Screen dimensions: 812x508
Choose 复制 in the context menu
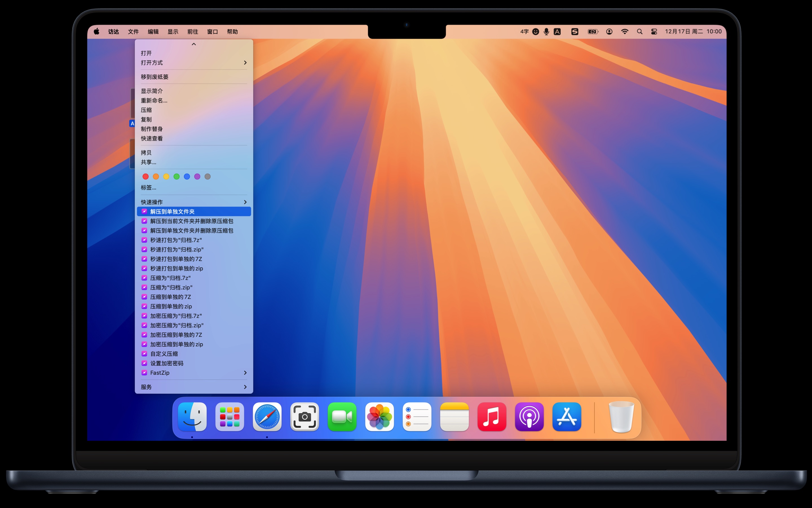[x=194, y=119]
